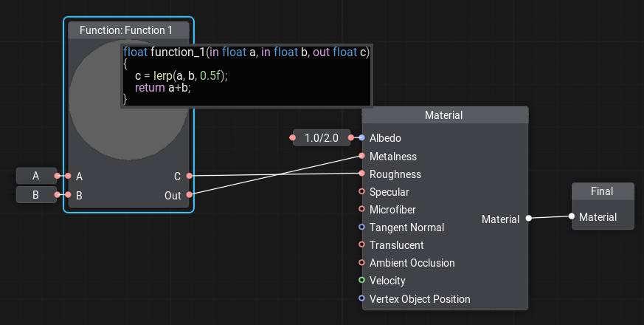Click the Ambient Occlusion input pin
644x325 pixels.
(361, 263)
